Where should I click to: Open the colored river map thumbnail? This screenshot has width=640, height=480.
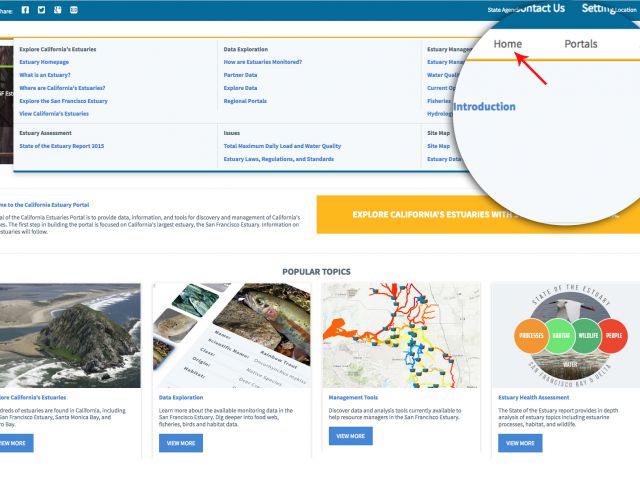[x=402, y=336]
